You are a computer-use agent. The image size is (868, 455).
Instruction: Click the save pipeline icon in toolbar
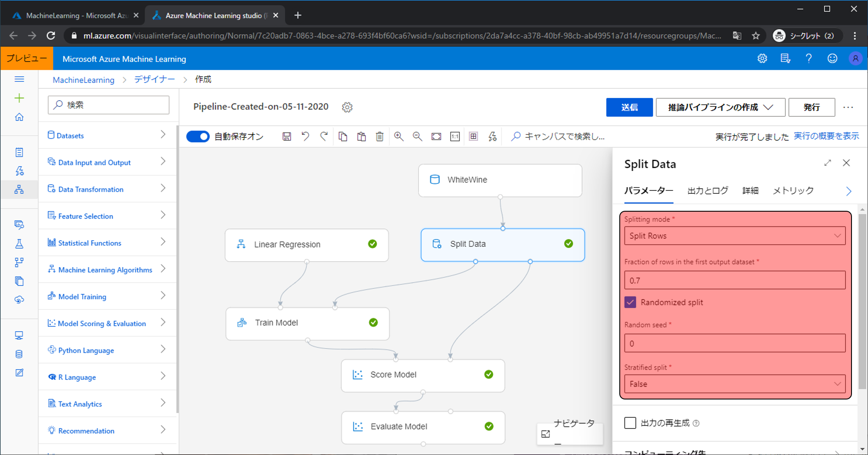[x=286, y=137]
